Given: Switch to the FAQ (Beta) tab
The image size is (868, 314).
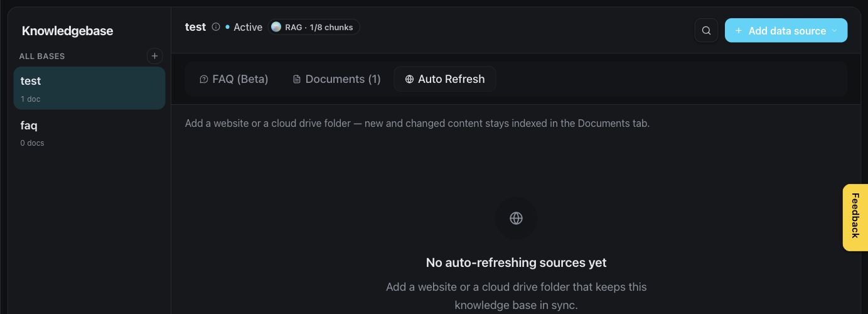Looking at the screenshot, I should point(233,79).
